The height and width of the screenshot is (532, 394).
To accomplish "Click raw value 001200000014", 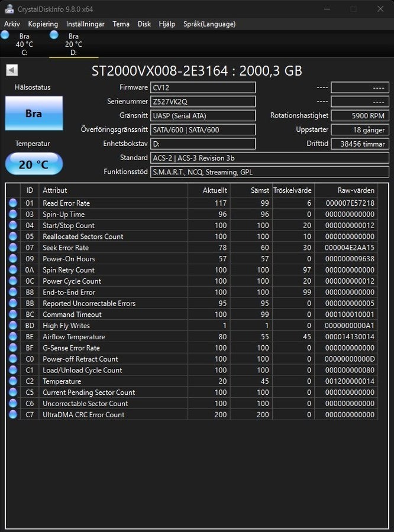I will pyautogui.click(x=350, y=381).
